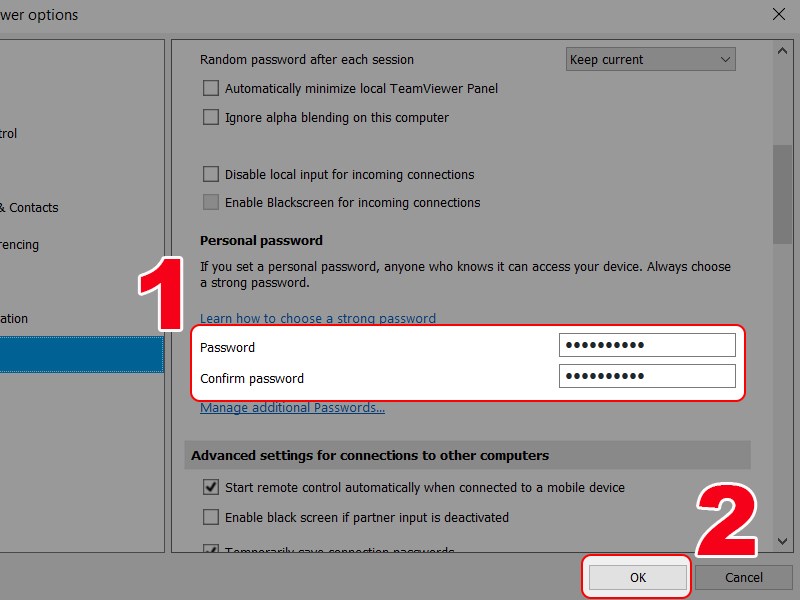
Task: Click the vertical scrollbar thumb
Action: tap(782, 194)
